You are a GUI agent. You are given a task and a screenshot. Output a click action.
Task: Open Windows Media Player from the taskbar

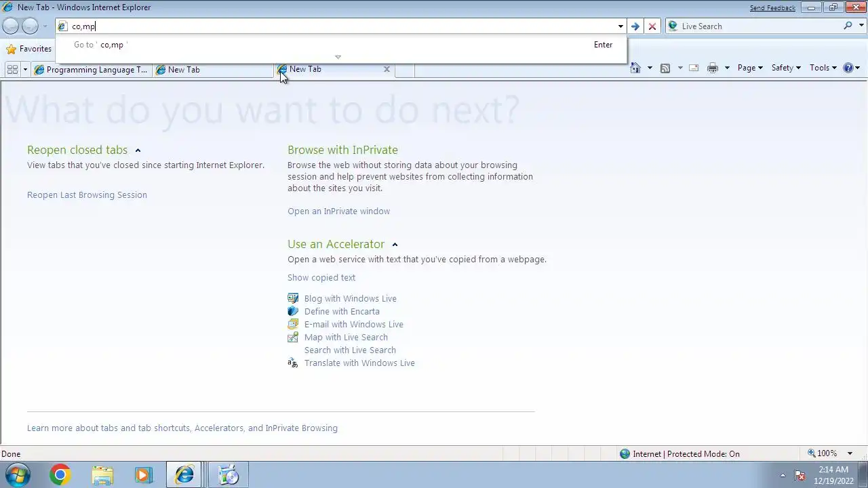click(x=143, y=475)
